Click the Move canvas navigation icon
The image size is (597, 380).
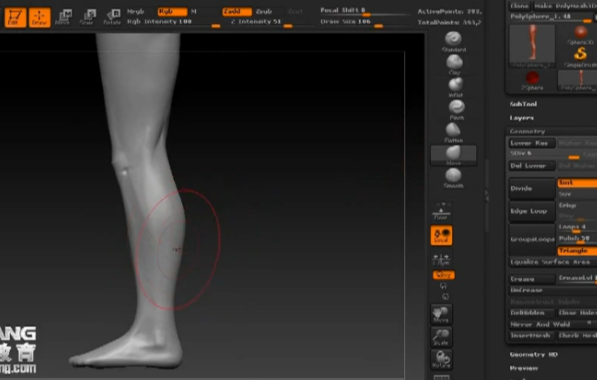441,314
